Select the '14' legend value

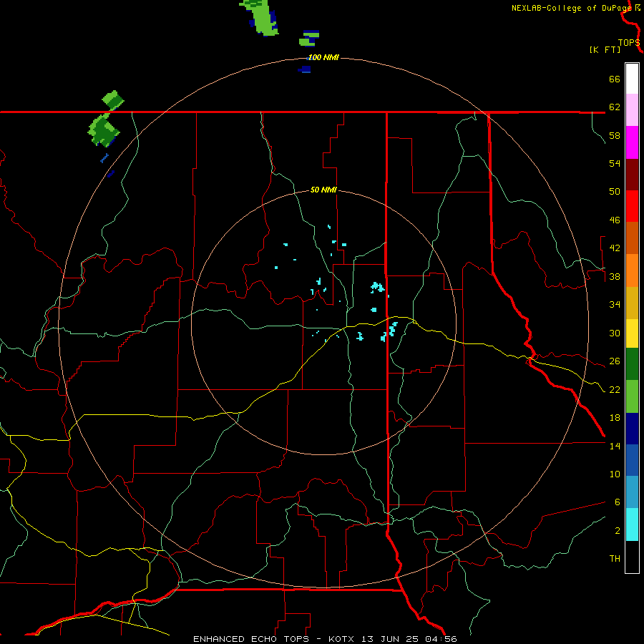(615, 446)
